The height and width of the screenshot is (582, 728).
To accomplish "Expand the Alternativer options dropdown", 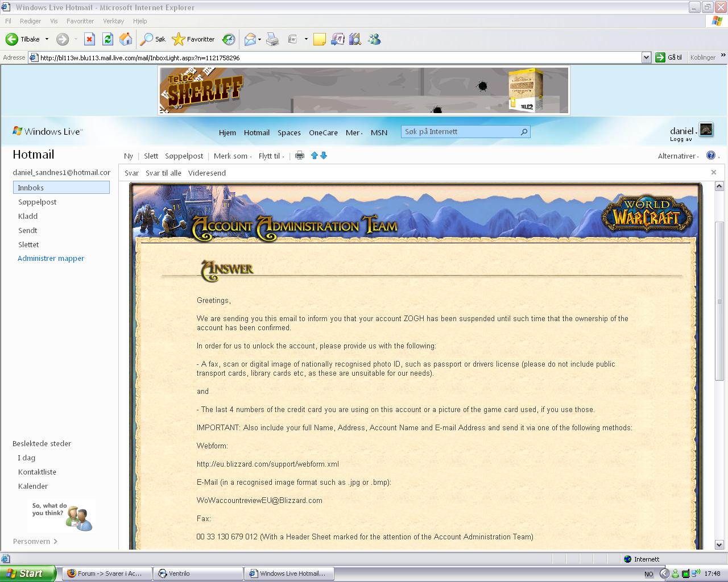I will coord(679,156).
